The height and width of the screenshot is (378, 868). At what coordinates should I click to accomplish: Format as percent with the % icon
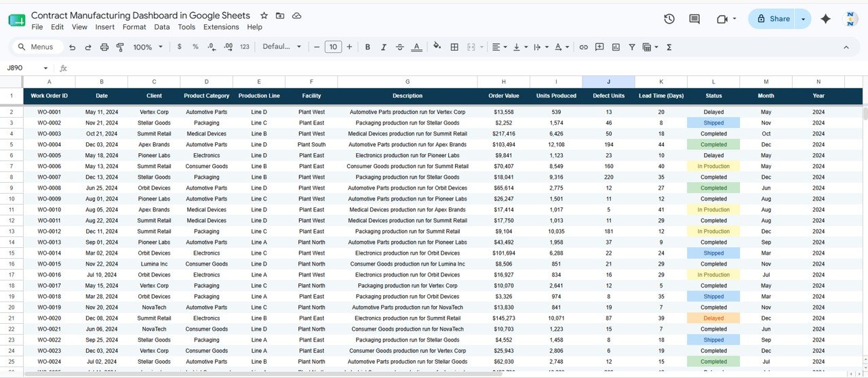(195, 47)
